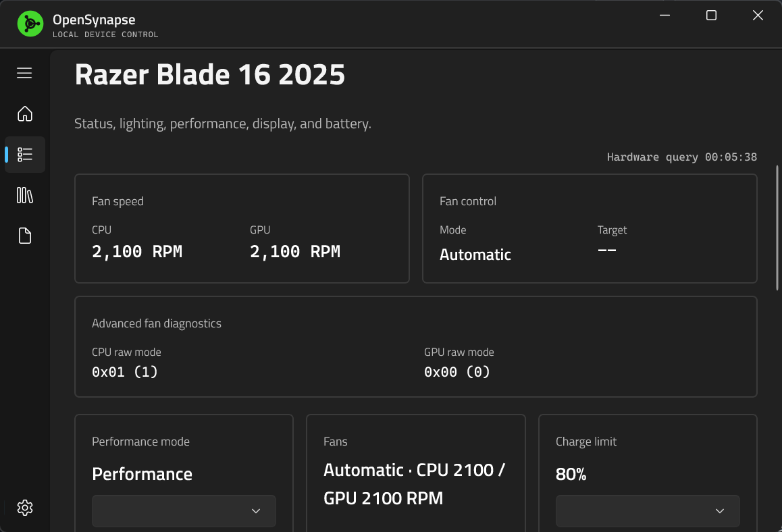782x532 pixels.
Task: Click the status description subtitle line
Action: point(223,124)
